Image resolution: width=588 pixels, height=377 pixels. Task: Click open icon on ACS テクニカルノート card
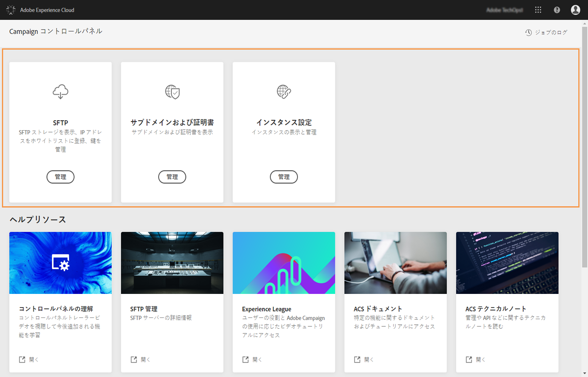[x=469, y=359]
